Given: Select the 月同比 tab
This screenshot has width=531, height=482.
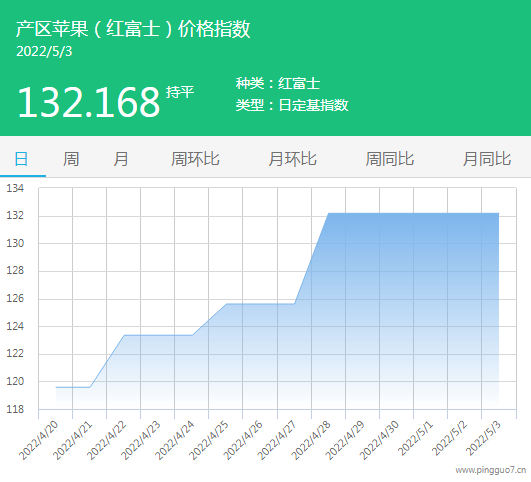Looking at the screenshot, I should click(487, 159).
